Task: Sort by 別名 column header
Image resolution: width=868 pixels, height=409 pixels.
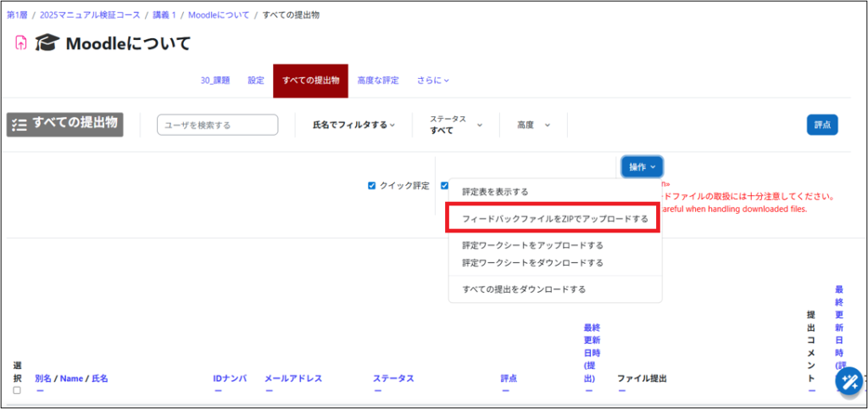Action: click(x=43, y=378)
